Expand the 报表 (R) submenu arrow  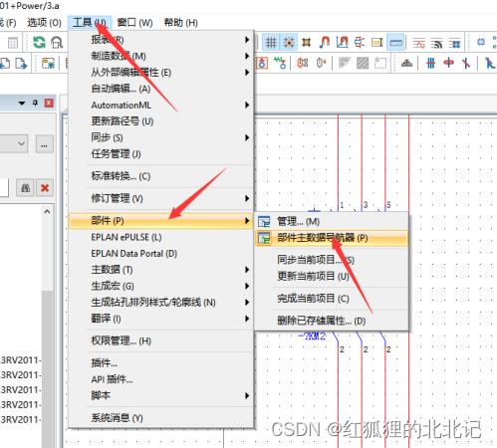247,40
